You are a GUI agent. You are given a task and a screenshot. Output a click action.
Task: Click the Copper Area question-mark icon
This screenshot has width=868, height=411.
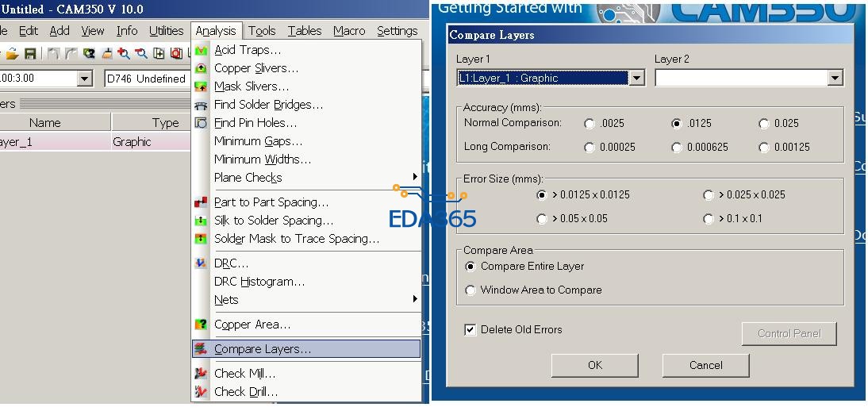pyautogui.click(x=202, y=325)
